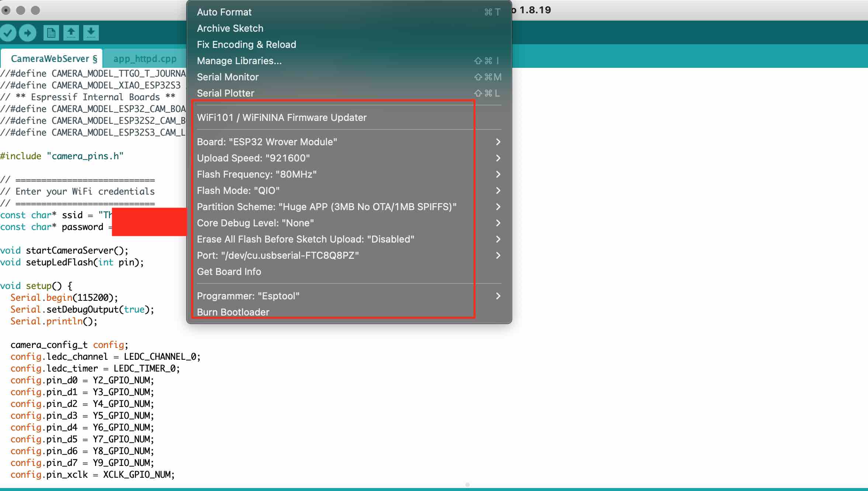This screenshot has height=491, width=868.
Task: Click the config.pin_xclk = XCLK_GPIO_NUM; line
Action: pos(93,474)
